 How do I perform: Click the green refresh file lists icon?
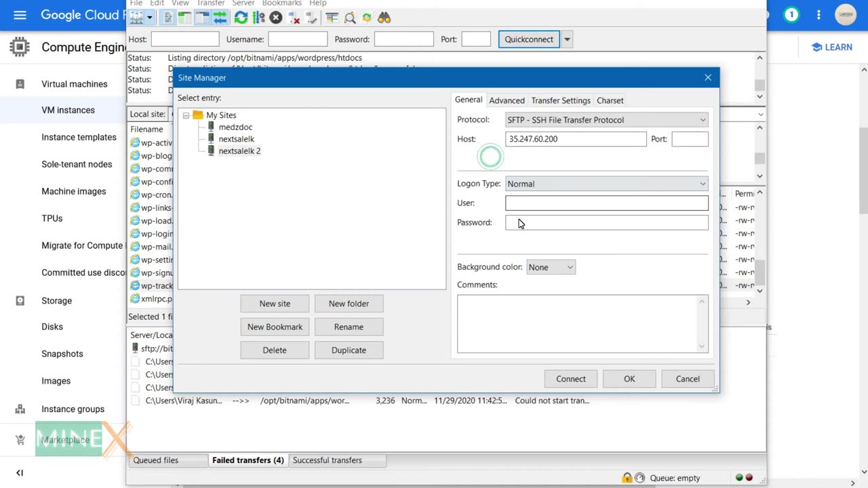(241, 18)
